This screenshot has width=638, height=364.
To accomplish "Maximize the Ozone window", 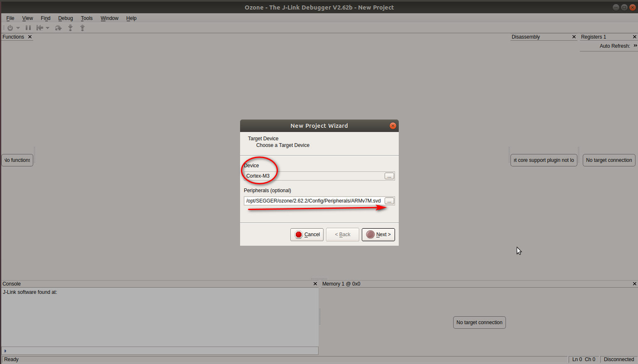I will pos(624,7).
